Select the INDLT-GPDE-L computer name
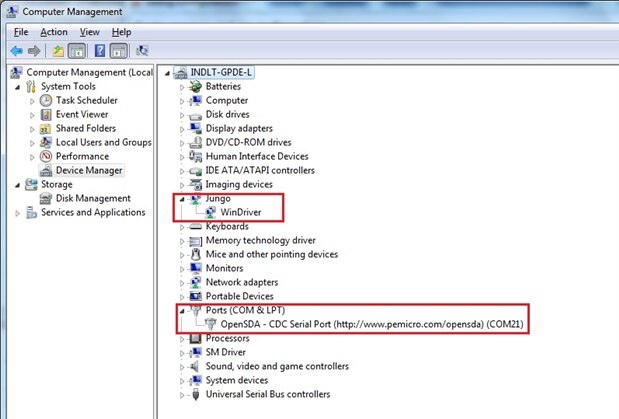Screen dimensions: 619x419 (x=221, y=73)
